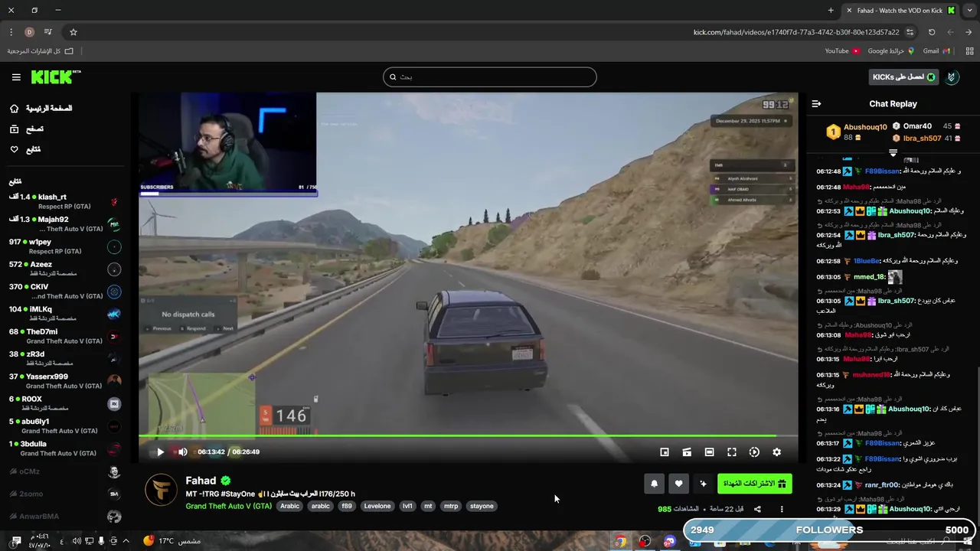Viewport: 980px width, 551px height.
Task: Go to home page in sidebar
Action: coord(41,109)
